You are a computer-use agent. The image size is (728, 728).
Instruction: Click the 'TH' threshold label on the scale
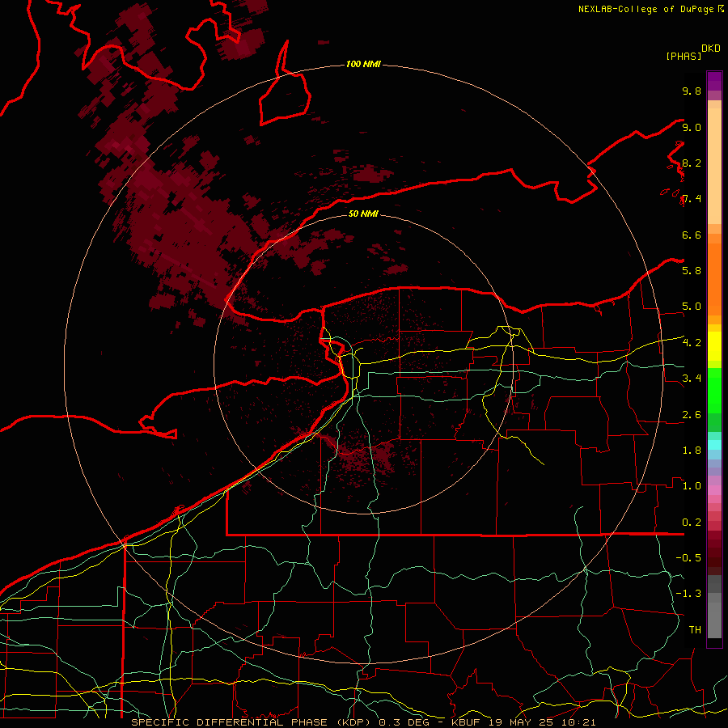pos(695,629)
